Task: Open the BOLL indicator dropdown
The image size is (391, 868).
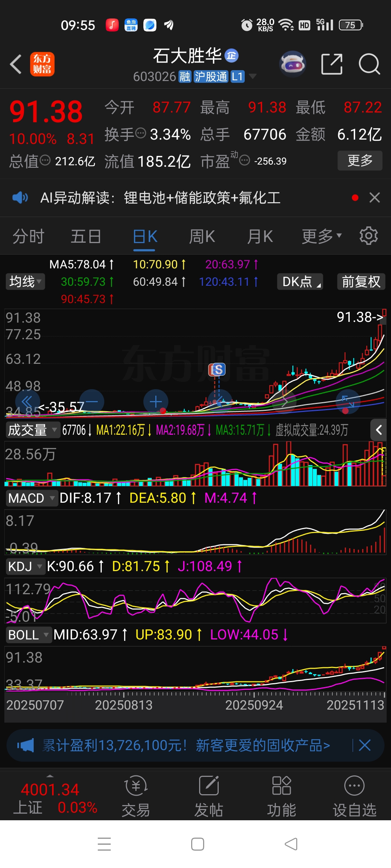Action: 29,635
